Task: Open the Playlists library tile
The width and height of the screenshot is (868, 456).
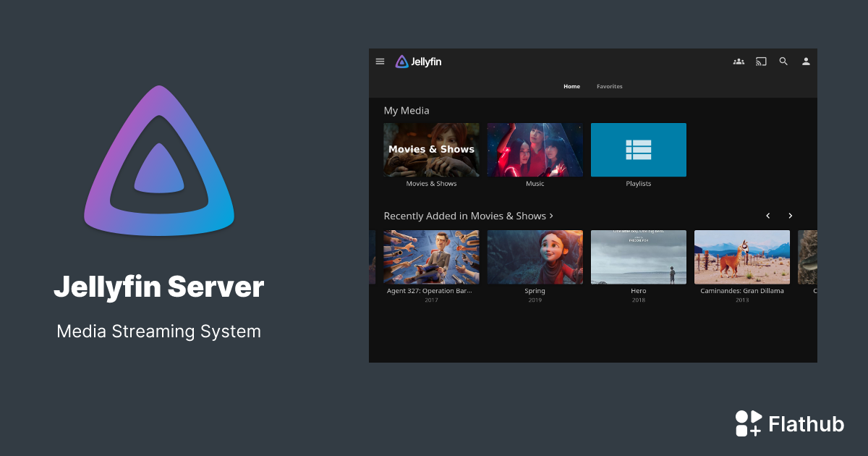Action: pyautogui.click(x=638, y=149)
